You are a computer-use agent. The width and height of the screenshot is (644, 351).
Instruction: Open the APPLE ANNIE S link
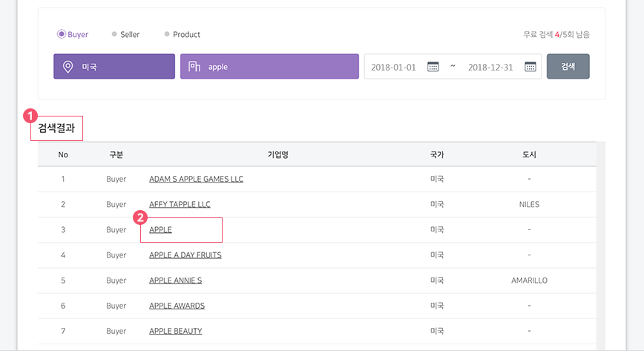175,281
